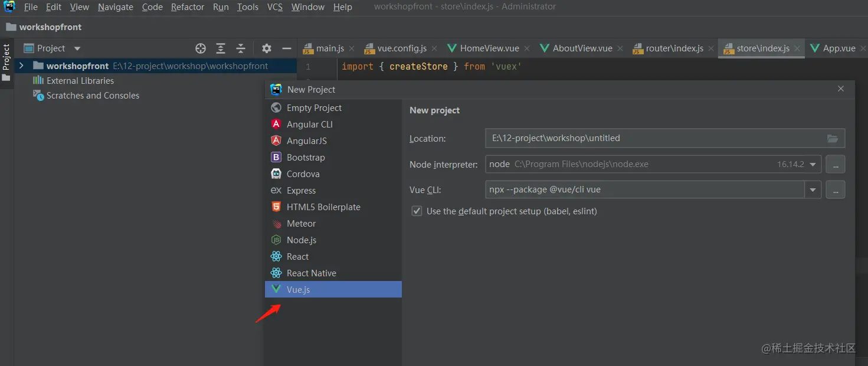Click locate/select opened file target icon
The height and width of the screenshot is (366, 868).
201,48
